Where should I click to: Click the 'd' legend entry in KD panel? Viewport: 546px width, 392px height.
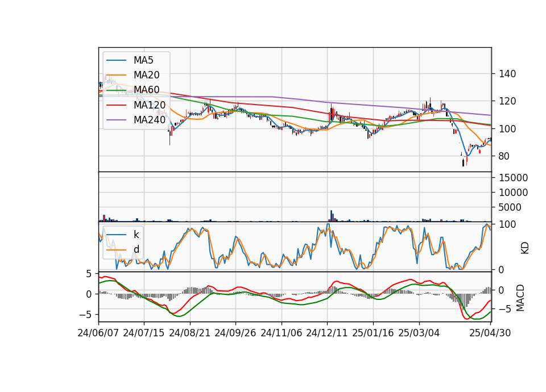pos(136,249)
